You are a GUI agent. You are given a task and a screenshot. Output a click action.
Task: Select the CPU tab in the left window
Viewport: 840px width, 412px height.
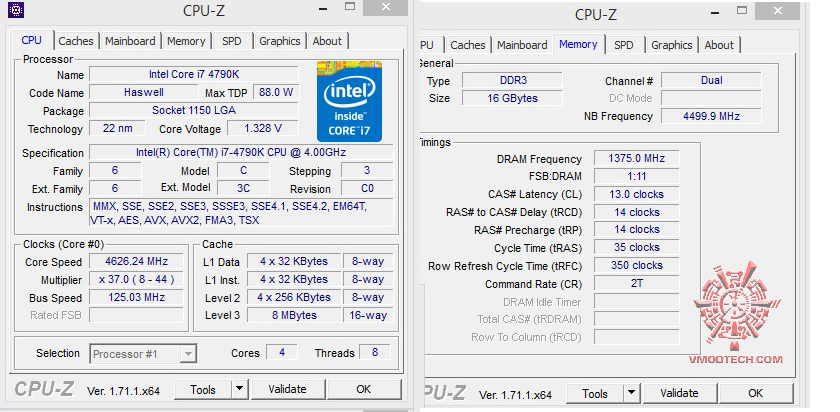click(x=32, y=40)
